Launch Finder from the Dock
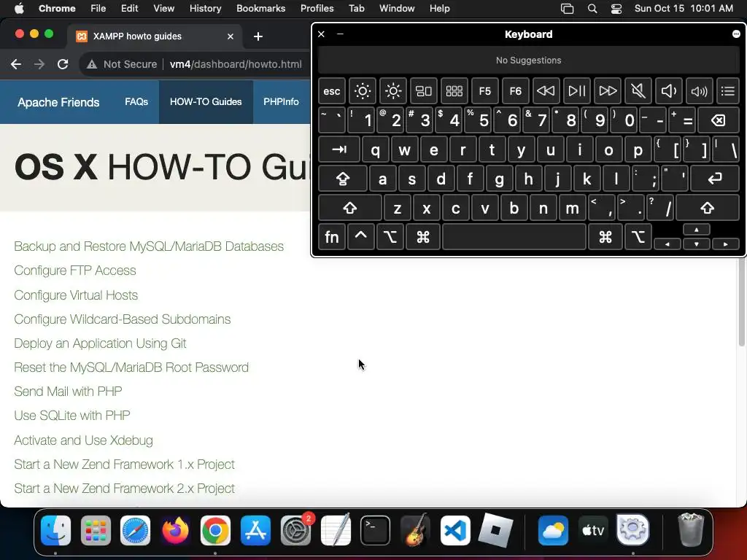 pyautogui.click(x=55, y=530)
